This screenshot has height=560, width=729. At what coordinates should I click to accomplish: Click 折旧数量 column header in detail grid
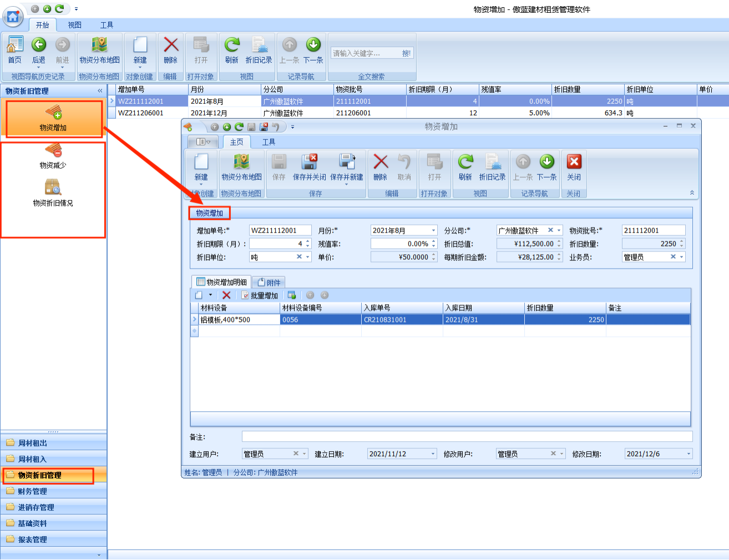click(x=565, y=308)
